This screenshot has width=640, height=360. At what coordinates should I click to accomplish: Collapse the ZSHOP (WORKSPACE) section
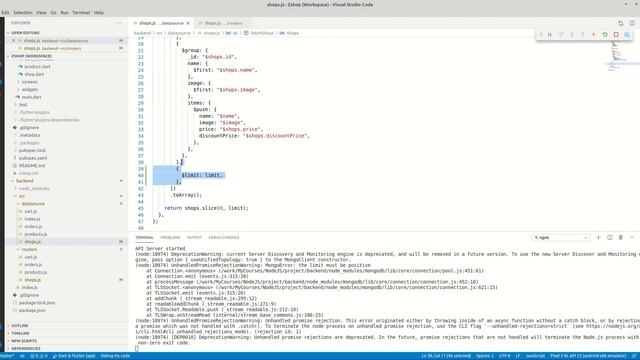(31, 56)
